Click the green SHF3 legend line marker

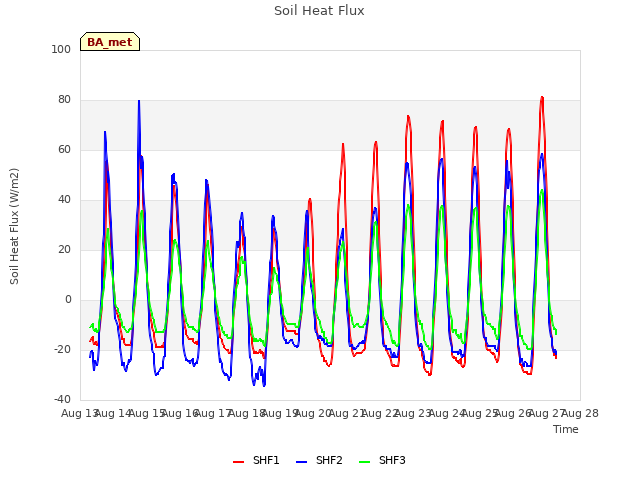364,461
